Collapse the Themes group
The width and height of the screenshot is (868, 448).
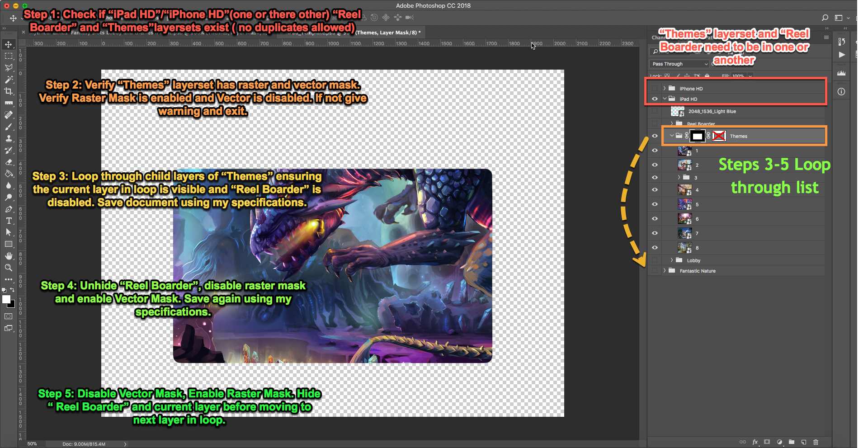[672, 136]
